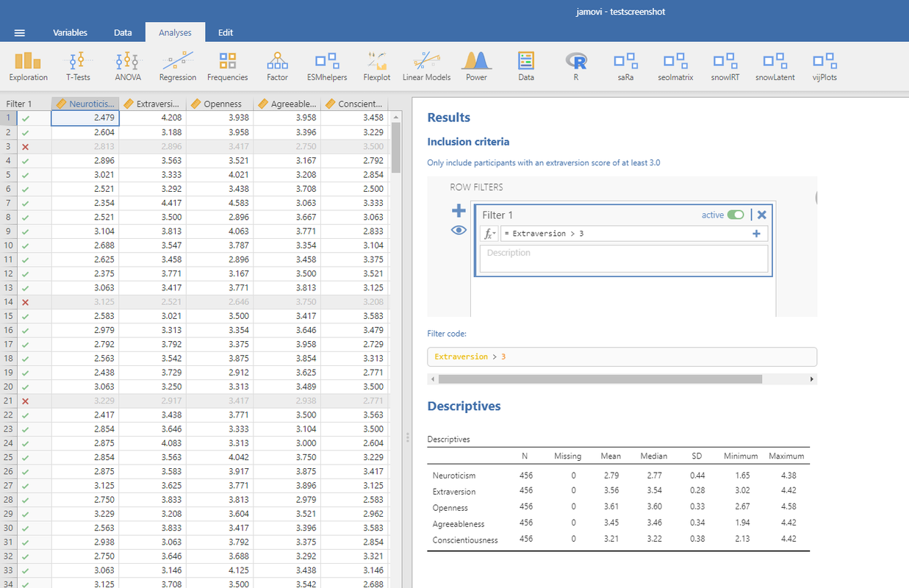This screenshot has width=909, height=588.
Task: Open the ANOVA analyses menu
Action: [128, 66]
